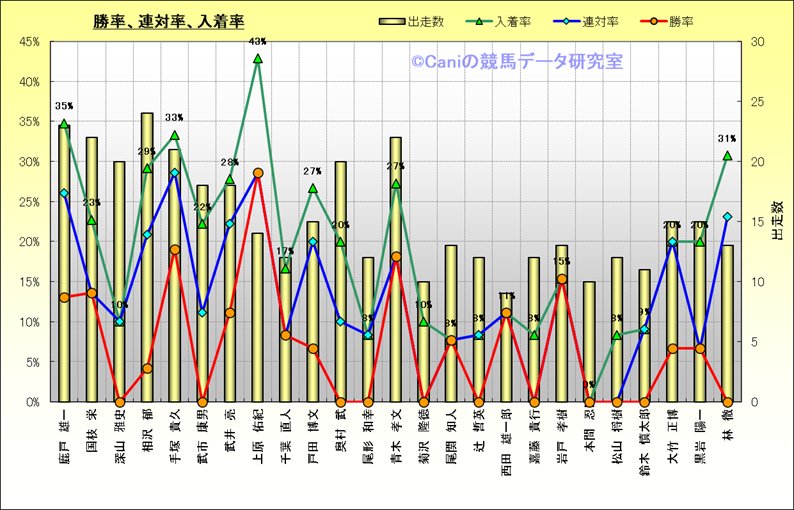This screenshot has width=794, height=510.
Task: Select the orange 勝率 point for 上原 佑紀
Action: pyautogui.click(x=258, y=173)
